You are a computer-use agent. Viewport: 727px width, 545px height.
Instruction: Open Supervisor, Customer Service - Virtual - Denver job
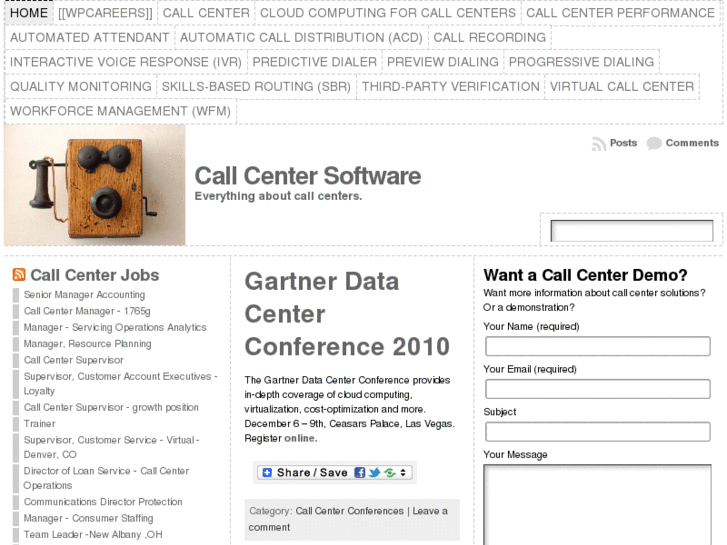tap(111, 447)
